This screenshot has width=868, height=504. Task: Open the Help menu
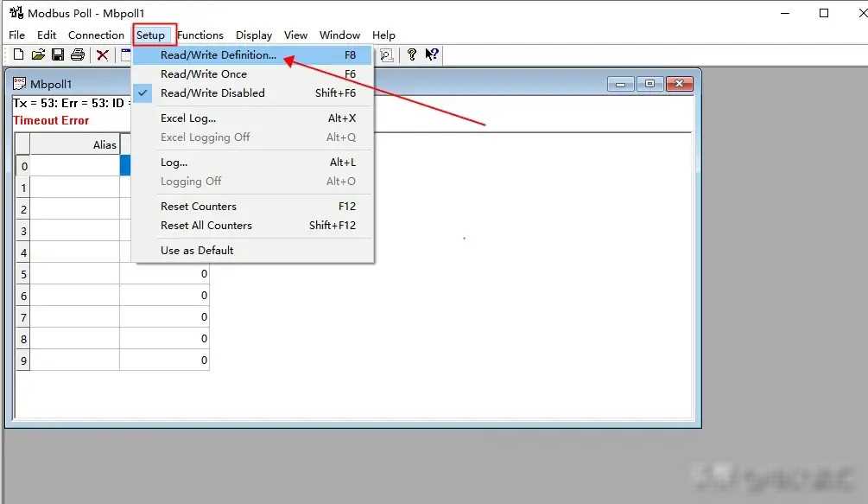click(x=383, y=35)
